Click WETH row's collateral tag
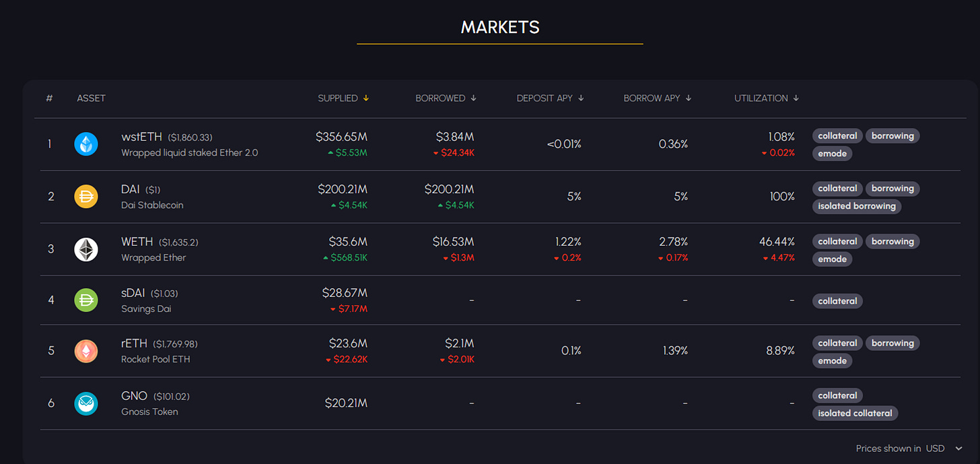Screen dimensions: 980x464 837,242
